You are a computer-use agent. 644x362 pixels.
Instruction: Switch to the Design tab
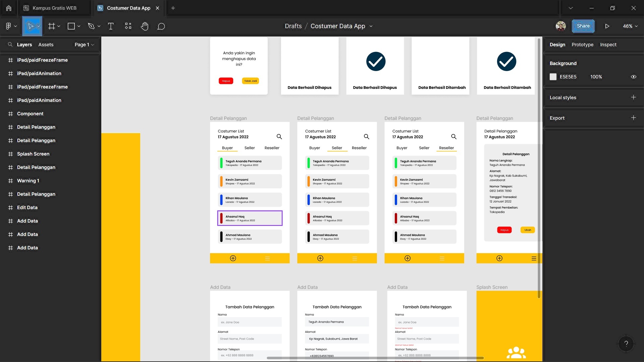coord(557,45)
